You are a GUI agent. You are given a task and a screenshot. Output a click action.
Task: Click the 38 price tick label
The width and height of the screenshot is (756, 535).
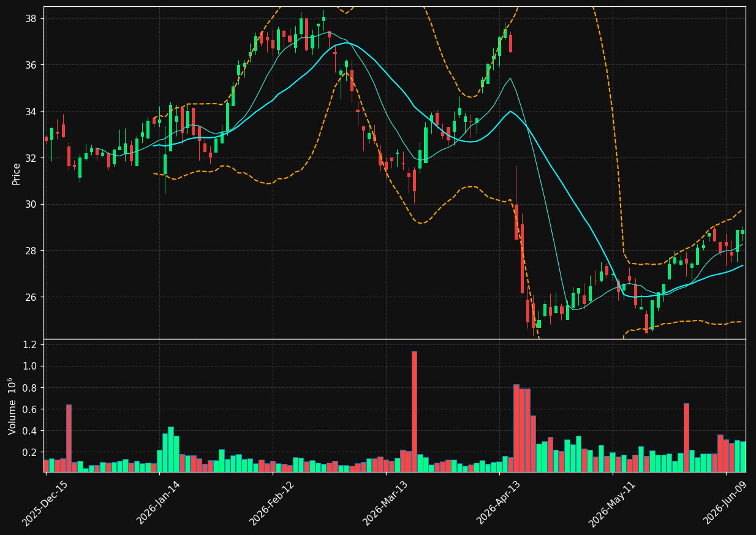point(32,18)
